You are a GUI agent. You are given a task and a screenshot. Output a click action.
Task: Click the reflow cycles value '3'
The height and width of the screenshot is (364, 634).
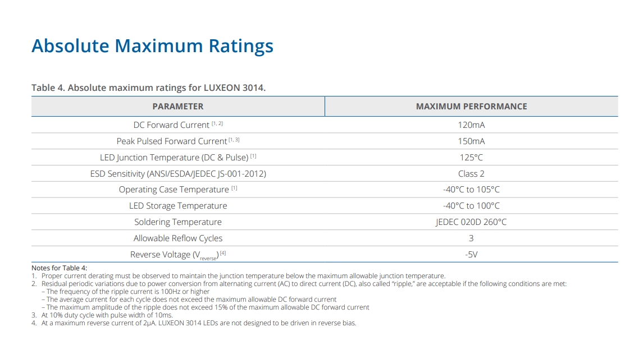tap(471, 238)
